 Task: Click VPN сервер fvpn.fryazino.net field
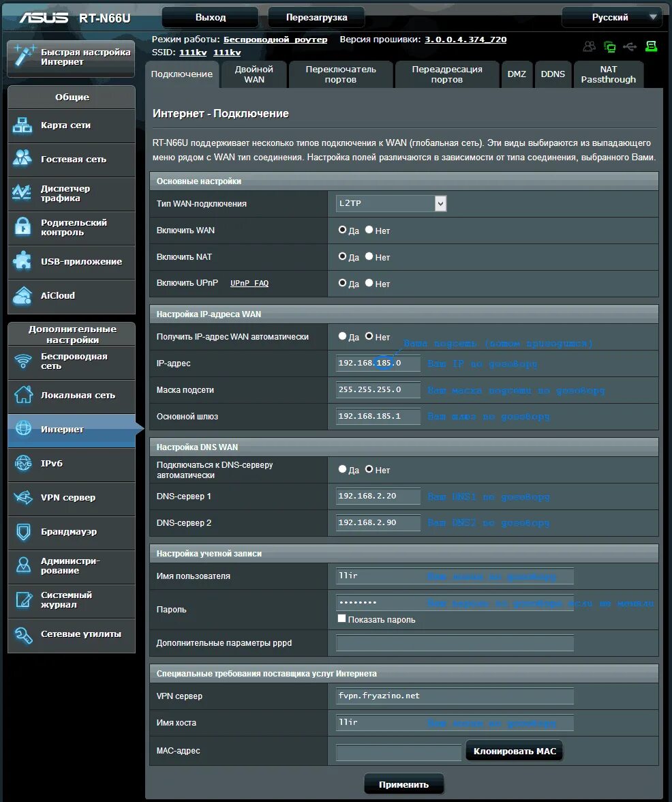pos(455,696)
